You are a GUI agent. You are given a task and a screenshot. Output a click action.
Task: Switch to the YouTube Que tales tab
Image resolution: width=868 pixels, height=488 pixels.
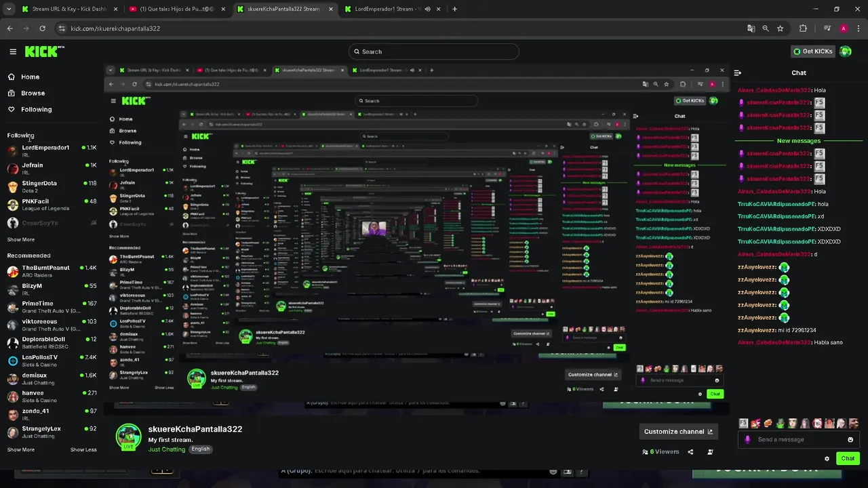point(176,9)
